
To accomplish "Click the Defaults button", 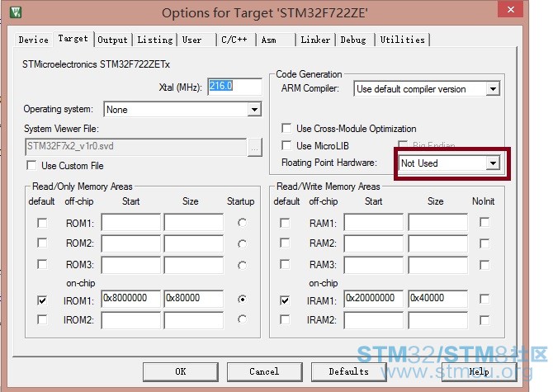I will click(348, 371).
